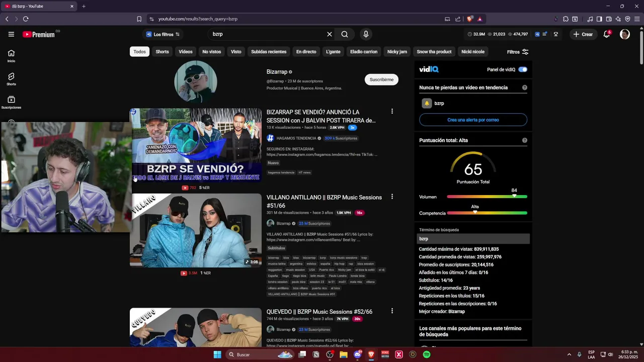Click the share page icon in address bar
This screenshot has height=362, width=644.
point(458,19)
